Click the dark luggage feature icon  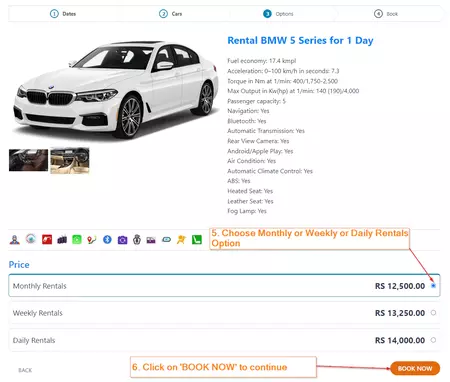click(62, 240)
